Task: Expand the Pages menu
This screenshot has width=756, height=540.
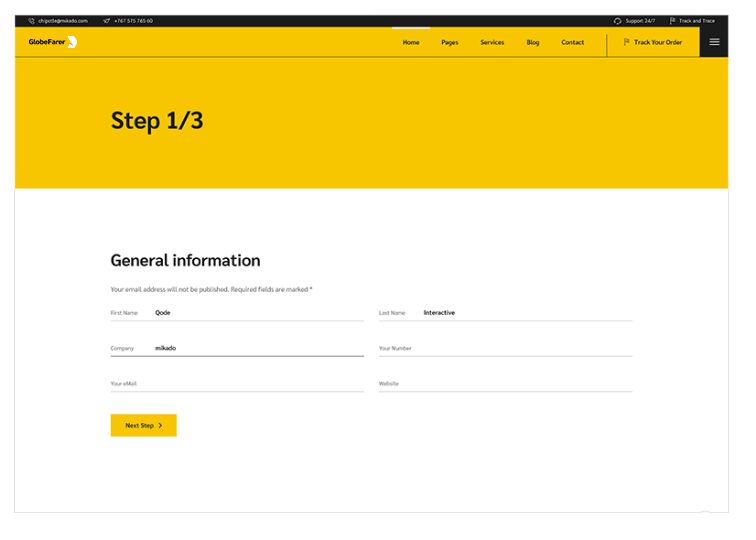Action: click(450, 43)
